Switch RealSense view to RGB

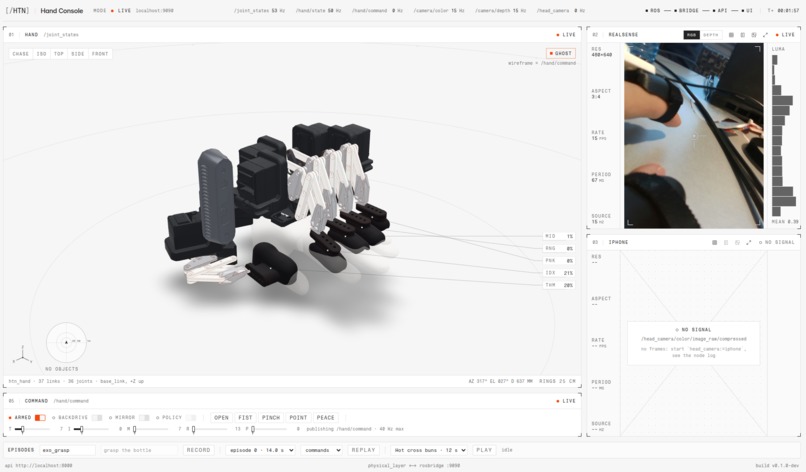click(x=691, y=35)
